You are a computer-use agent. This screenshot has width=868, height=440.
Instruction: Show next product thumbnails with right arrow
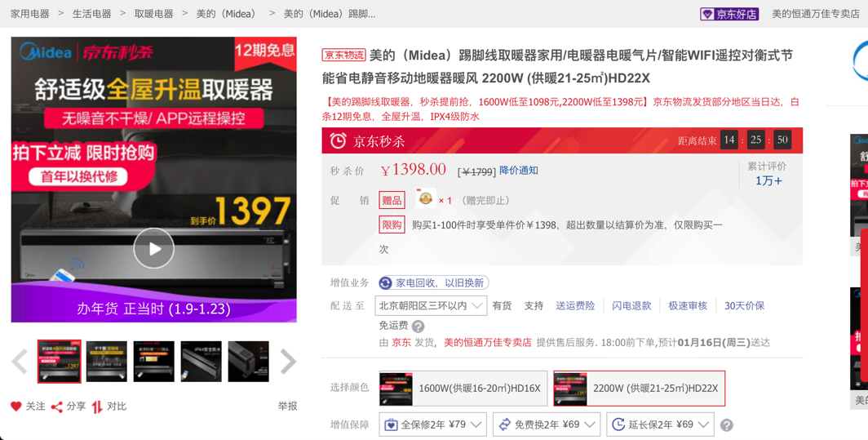(288, 362)
